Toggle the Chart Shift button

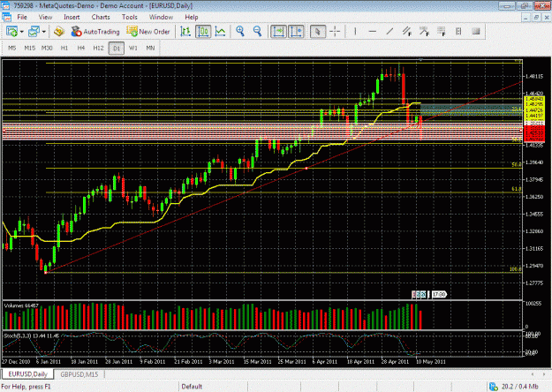[296, 32]
